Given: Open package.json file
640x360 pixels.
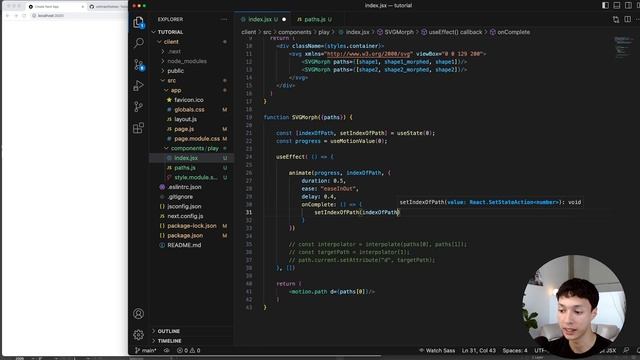Looking at the screenshot, I should pos(185,236).
